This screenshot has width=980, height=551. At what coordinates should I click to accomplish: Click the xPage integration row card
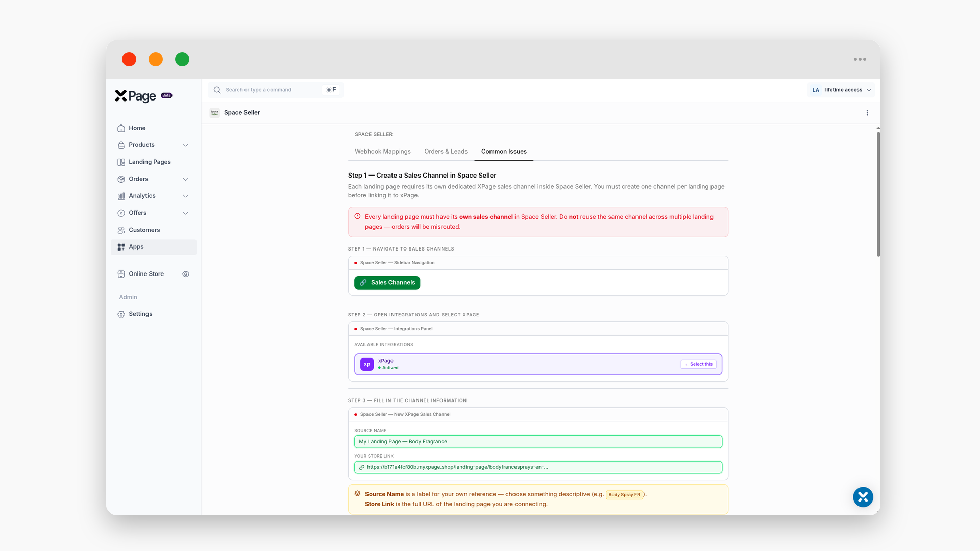coord(538,364)
